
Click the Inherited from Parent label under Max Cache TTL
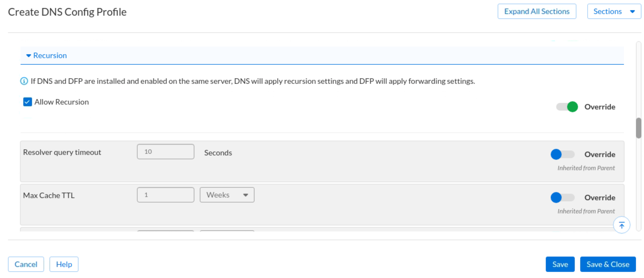coord(585,211)
